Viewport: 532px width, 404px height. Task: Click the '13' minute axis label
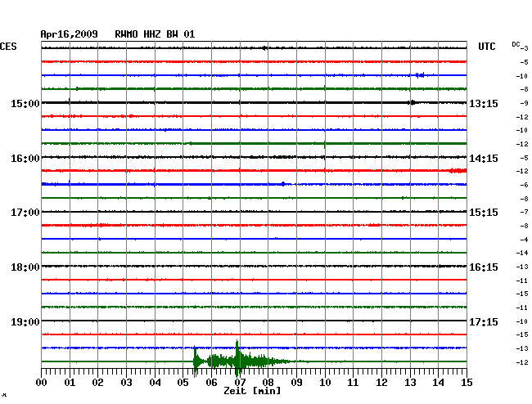pyautogui.click(x=410, y=383)
